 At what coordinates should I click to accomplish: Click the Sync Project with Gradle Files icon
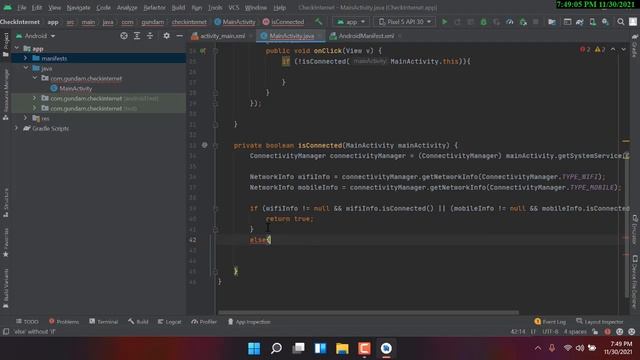click(x=580, y=22)
